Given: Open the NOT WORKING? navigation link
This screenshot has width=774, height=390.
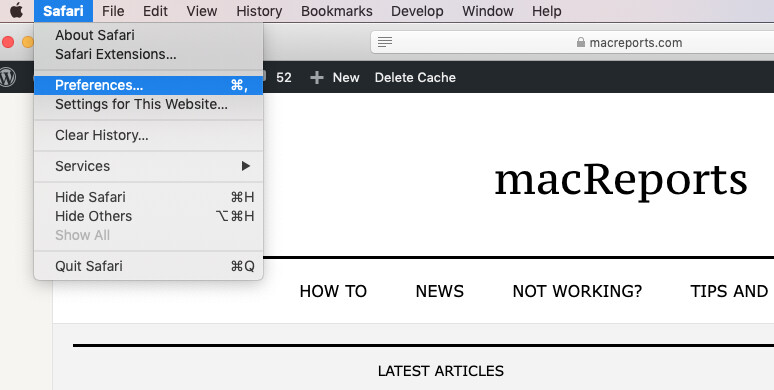Looking at the screenshot, I should pos(577,291).
